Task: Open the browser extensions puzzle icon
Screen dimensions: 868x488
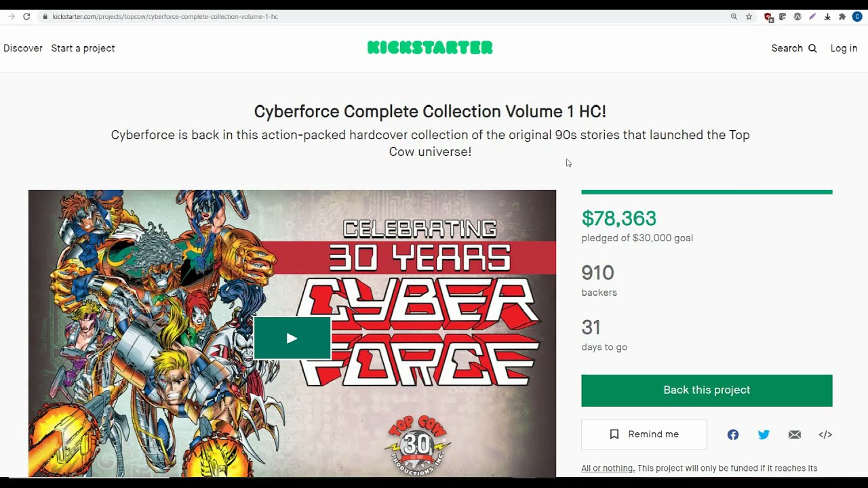Action: coord(842,16)
